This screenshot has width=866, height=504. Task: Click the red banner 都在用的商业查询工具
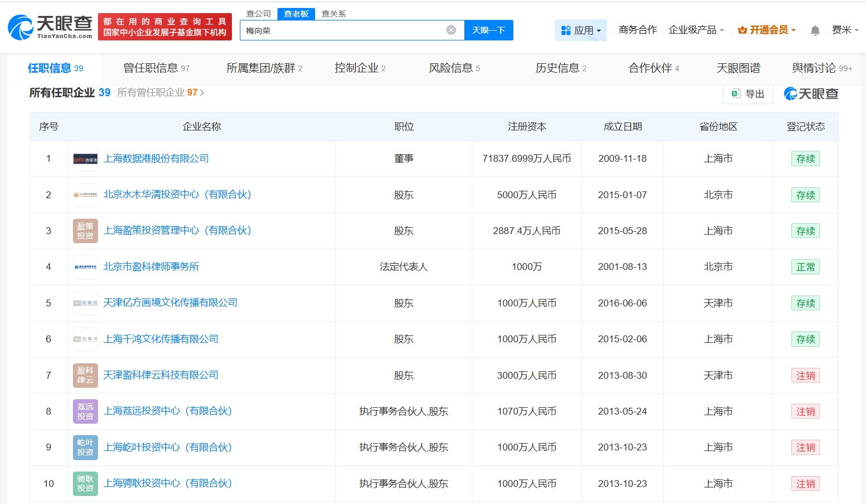[165, 27]
